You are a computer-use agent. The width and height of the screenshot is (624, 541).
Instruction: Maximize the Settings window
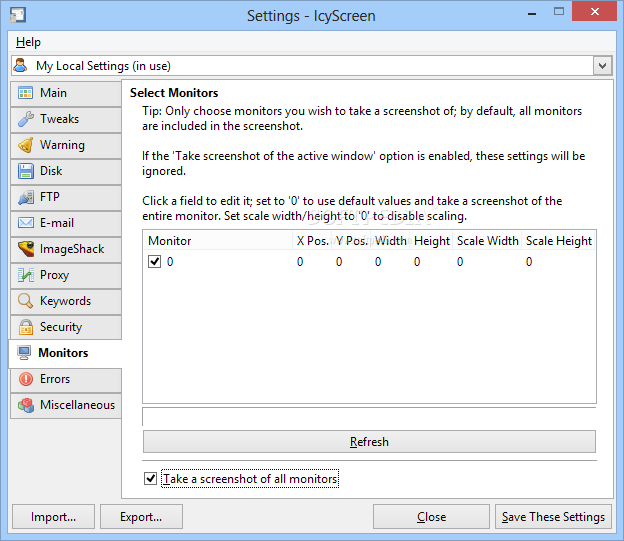point(559,12)
